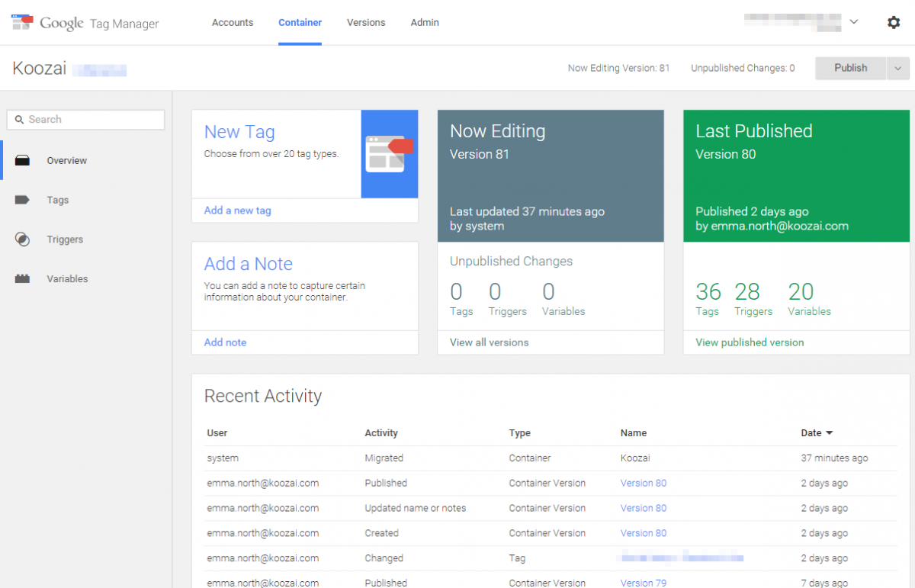The width and height of the screenshot is (915, 588).
Task: Open View all versions
Action: pos(489,342)
